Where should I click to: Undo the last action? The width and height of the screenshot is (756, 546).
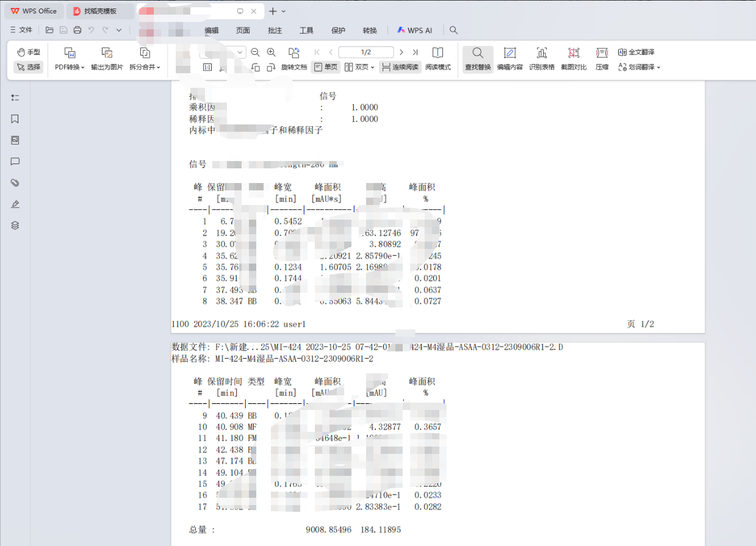[92, 30]
